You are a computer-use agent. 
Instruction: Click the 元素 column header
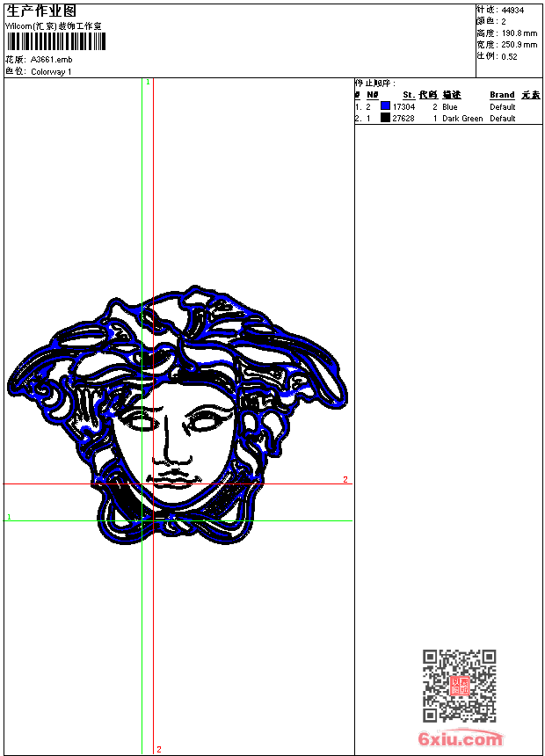tap(531, 95)
